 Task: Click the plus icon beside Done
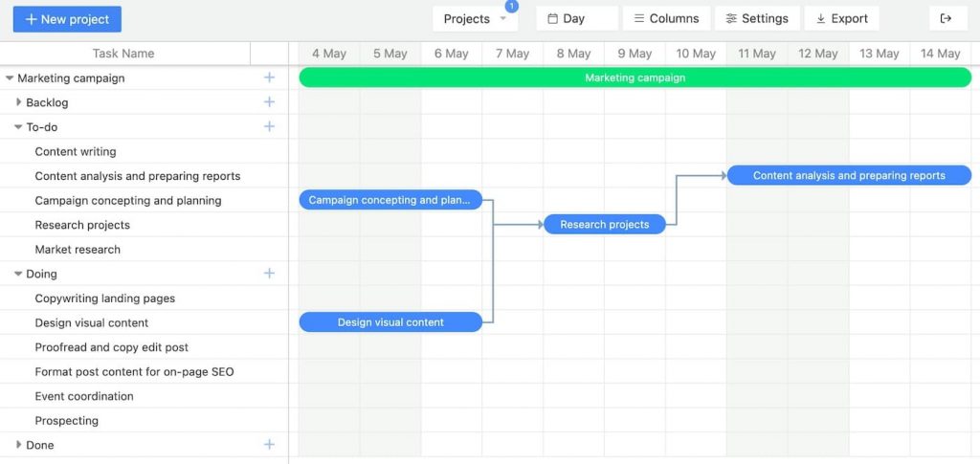point(269,445)
